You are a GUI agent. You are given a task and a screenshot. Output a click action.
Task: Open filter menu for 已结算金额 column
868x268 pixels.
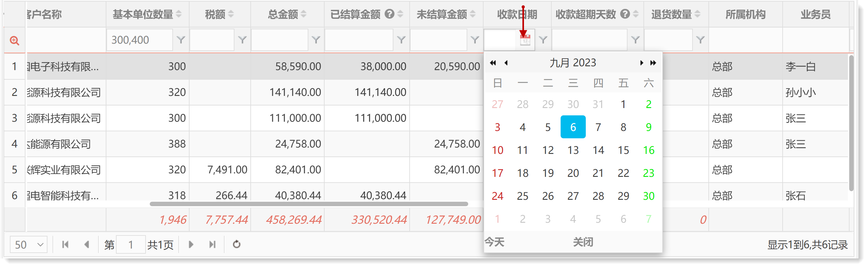click(x=401, y=40)
